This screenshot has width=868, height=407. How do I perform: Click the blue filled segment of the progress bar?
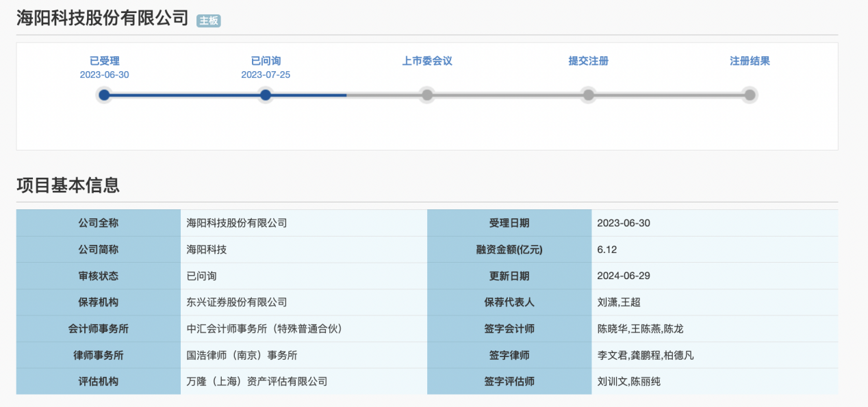(x=185, y=95)
